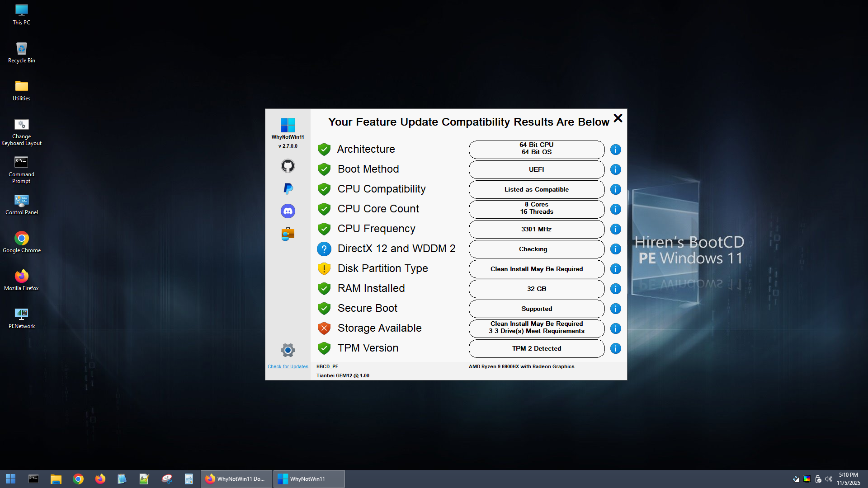Viewport: 868px width, 488px height.
Task: Click the PayPal donate icon
Action: [x=288, y=188]
